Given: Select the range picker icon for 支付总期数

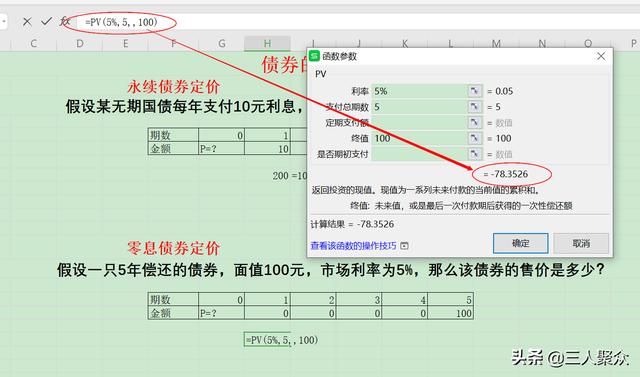Looking at the screenshot, I should [474, 107].
